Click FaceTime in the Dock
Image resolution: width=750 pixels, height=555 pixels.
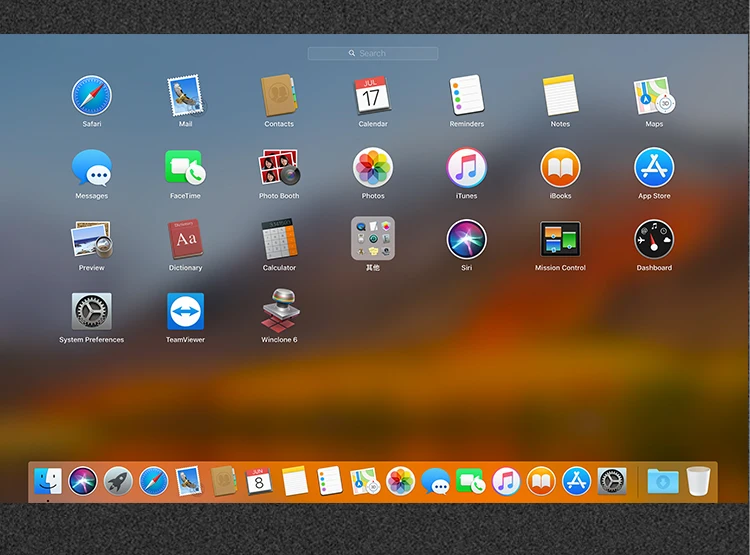click(471, 481)
